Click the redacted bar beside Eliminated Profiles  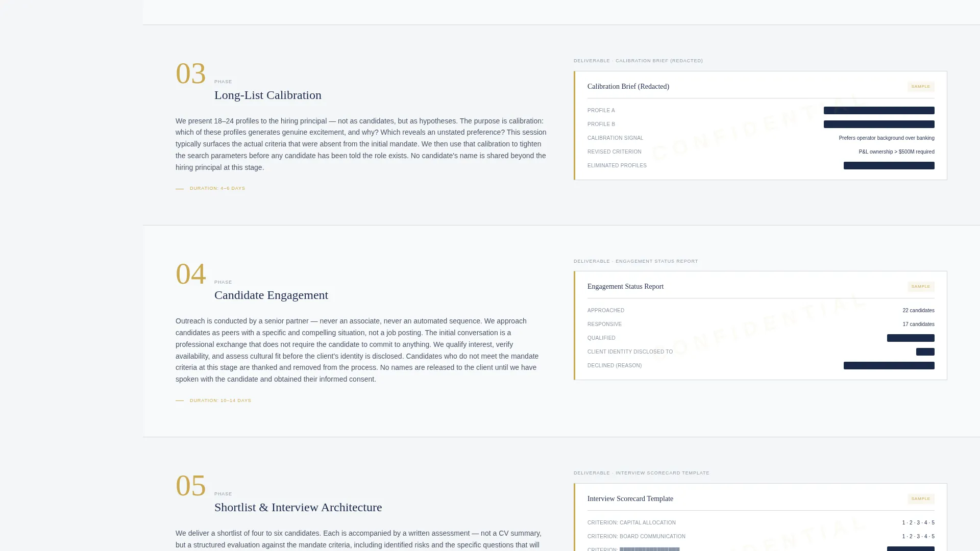889,166
